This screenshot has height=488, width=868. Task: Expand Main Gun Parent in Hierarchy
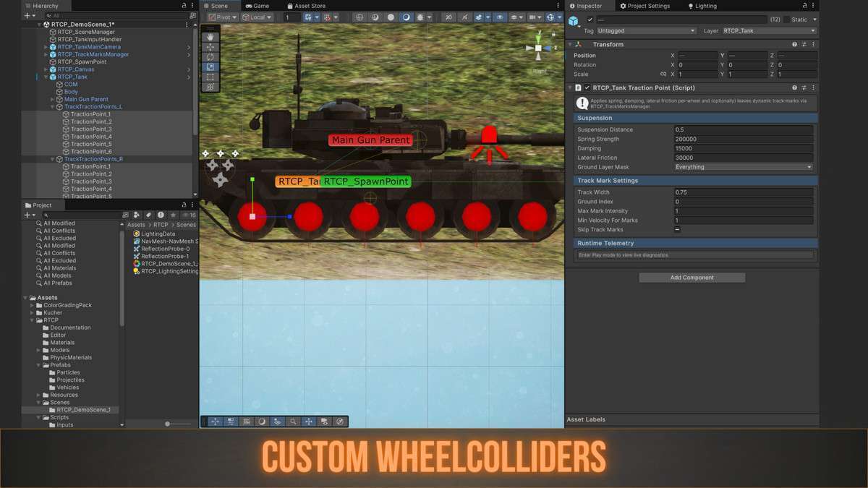coord(52,99)
